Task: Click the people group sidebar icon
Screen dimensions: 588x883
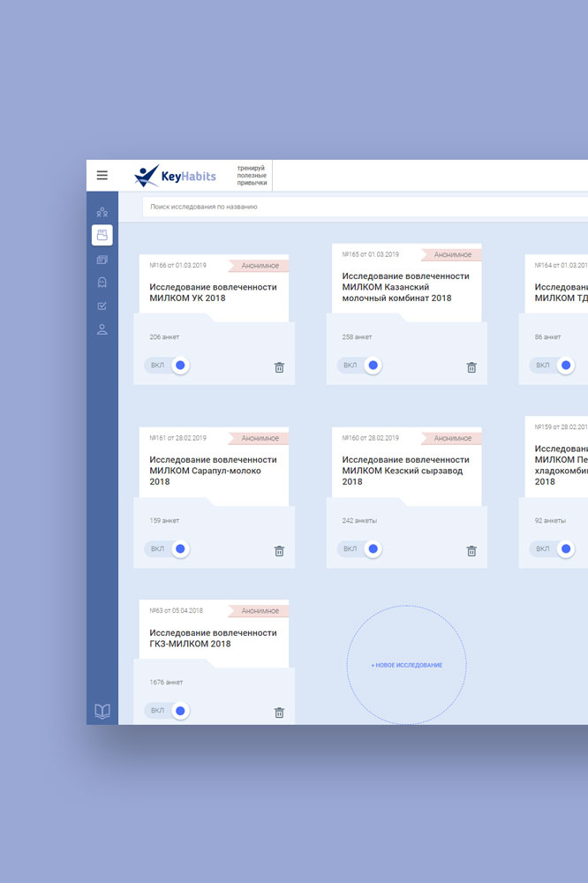Action: click(x=102, y=212)
